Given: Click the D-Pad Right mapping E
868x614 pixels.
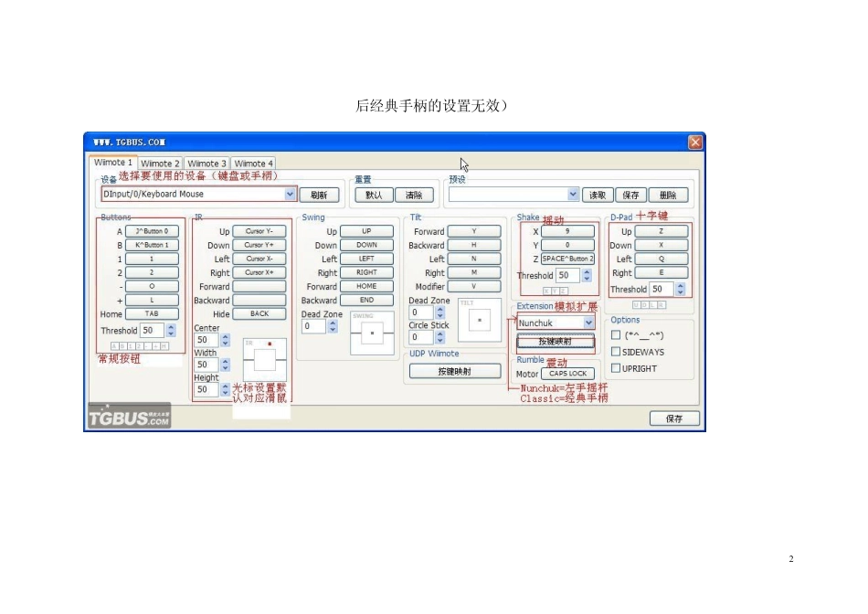Looking at the screenshot, I should click(x=661, y=272).
